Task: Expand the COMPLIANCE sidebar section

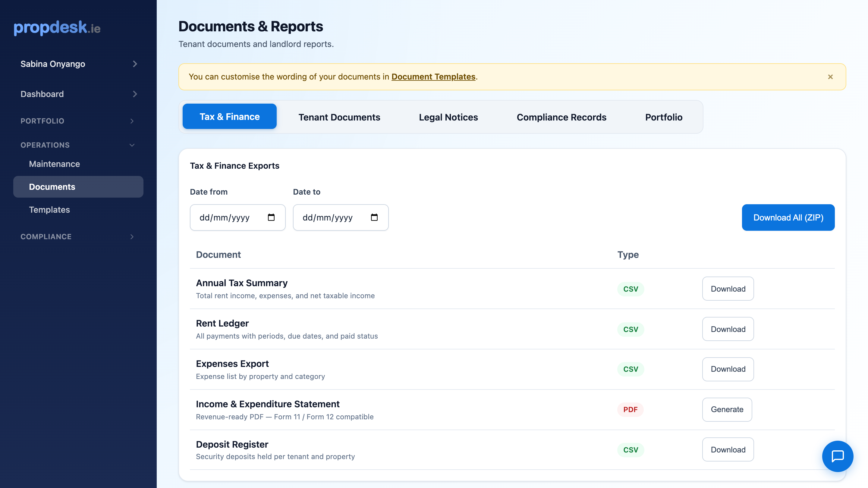Action: point(78,237)
